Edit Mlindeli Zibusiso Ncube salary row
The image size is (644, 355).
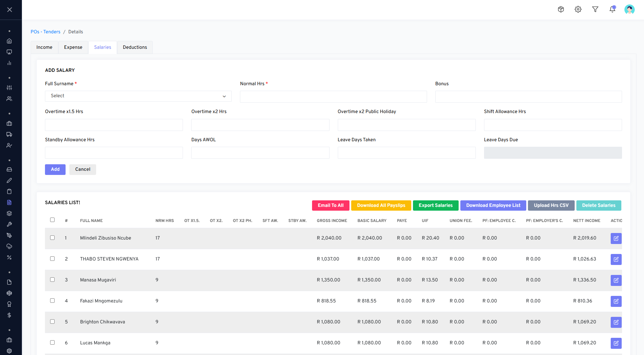[616, 238]
